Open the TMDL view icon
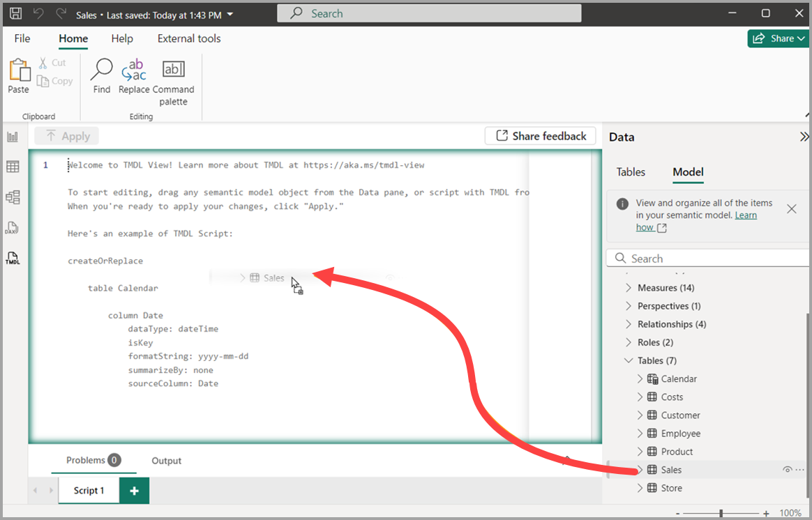812x520 pixels. coord(12,259)
